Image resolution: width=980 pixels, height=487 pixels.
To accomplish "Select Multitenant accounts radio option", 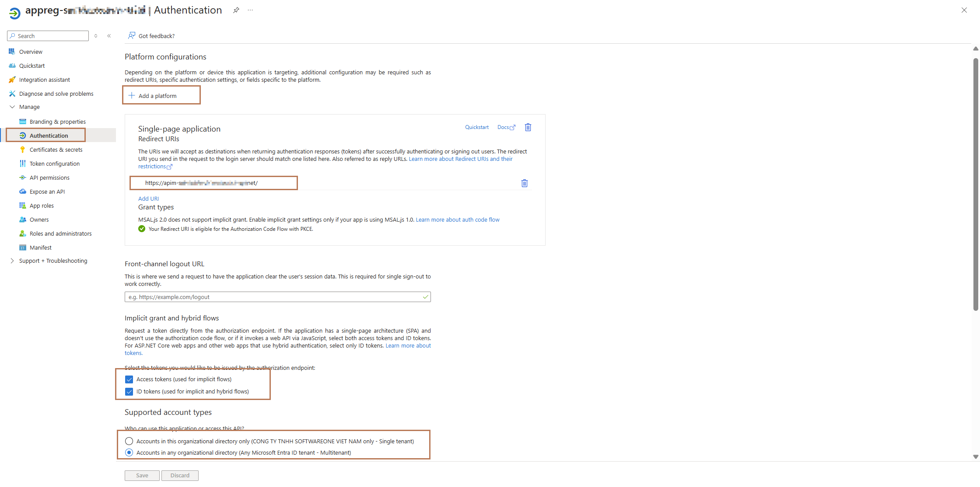I will pyautogui.click(x=129, y=452).
